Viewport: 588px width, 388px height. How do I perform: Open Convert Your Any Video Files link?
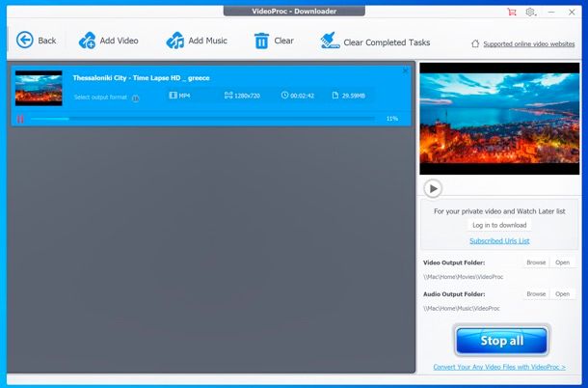499,367
